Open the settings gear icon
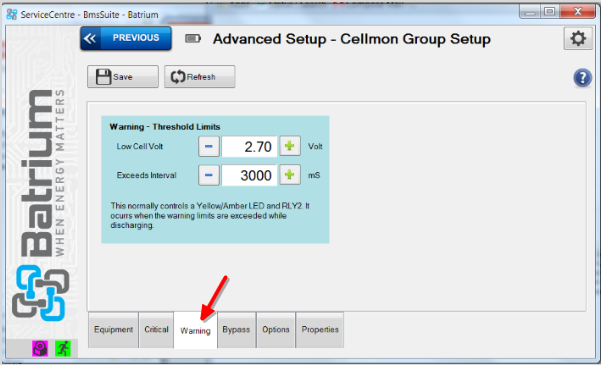601x365 pixels. pos(578,39)
